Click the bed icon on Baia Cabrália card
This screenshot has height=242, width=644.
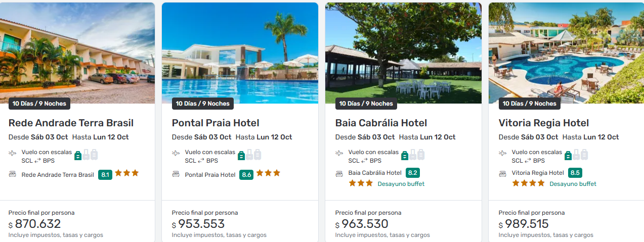tap(339, 173)
